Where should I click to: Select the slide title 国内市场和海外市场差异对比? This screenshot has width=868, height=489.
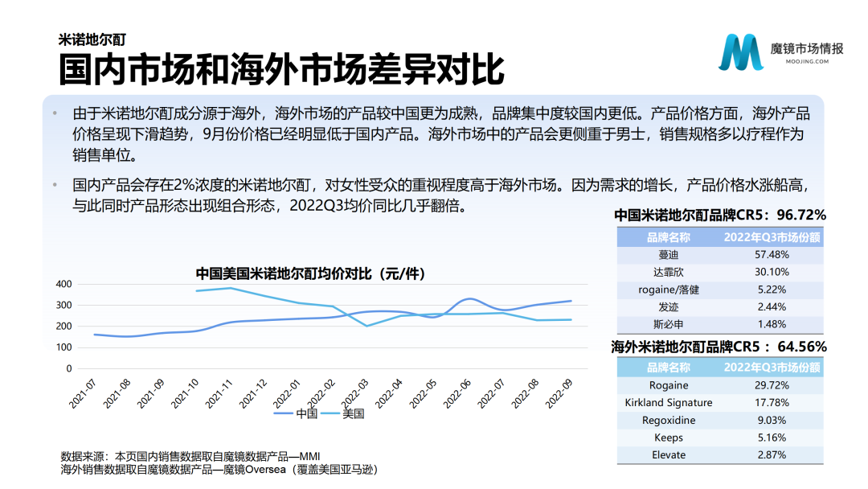coord(281,69)
